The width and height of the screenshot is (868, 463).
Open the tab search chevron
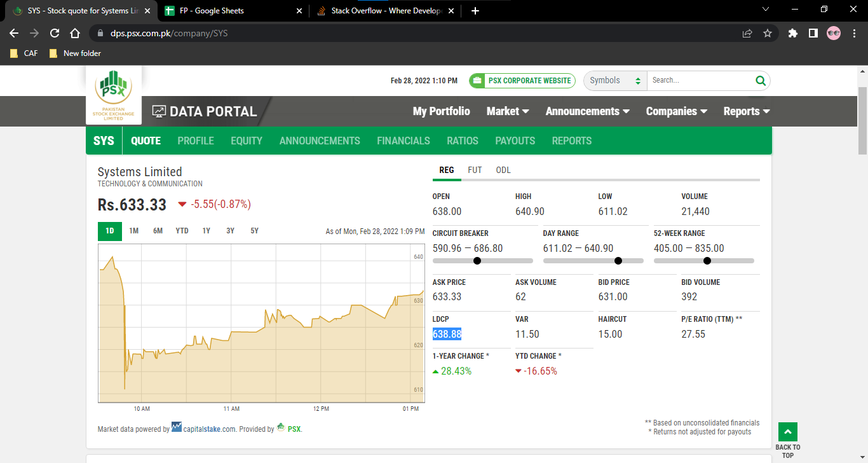pos(765,10)
